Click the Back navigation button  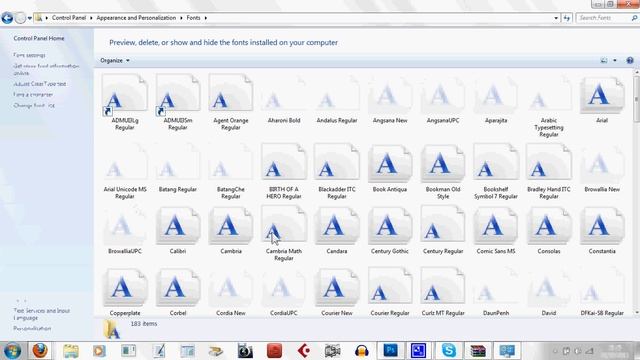tap(7, 18)
